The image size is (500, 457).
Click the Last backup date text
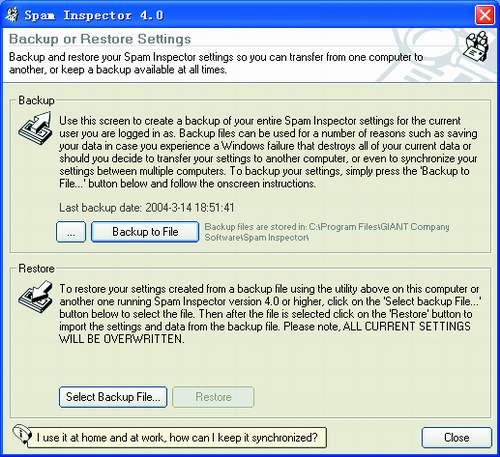[x=147, y=208]
